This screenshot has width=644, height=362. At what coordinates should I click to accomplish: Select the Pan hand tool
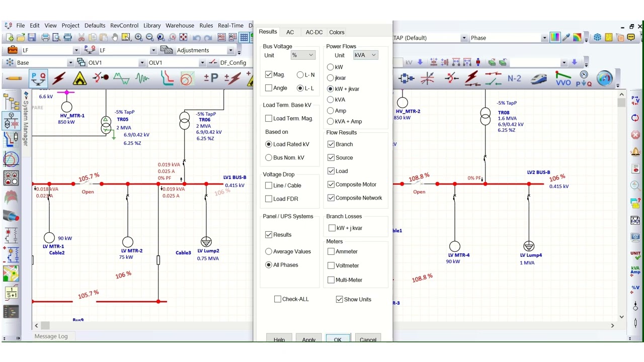click(115, 38)
